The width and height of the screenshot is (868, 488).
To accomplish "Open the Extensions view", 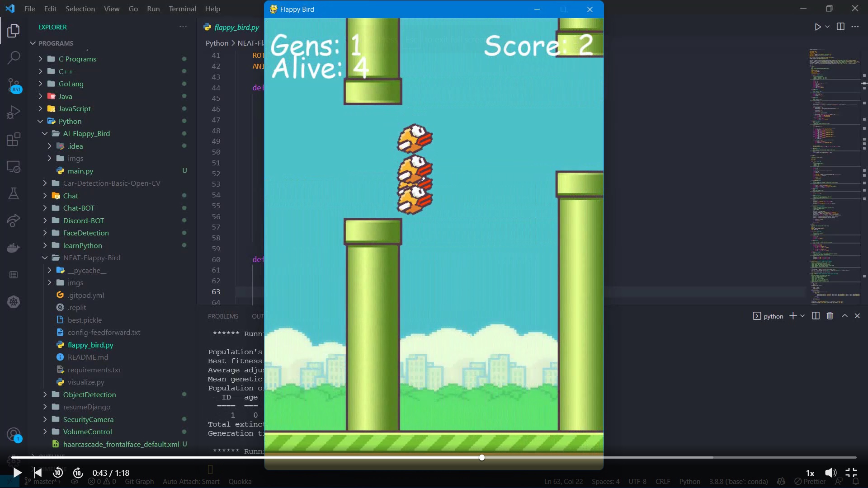I will (x=14, y=139).
